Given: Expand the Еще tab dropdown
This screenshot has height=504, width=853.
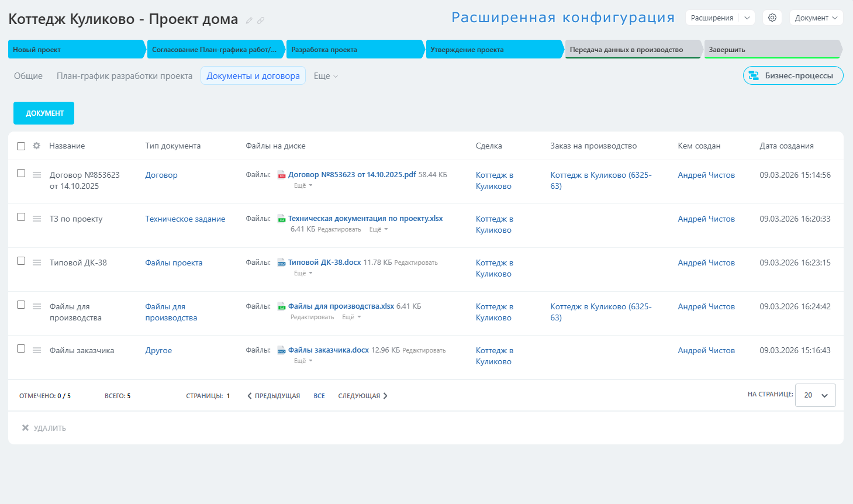Looking at the screenshot, I should (326, 76).
